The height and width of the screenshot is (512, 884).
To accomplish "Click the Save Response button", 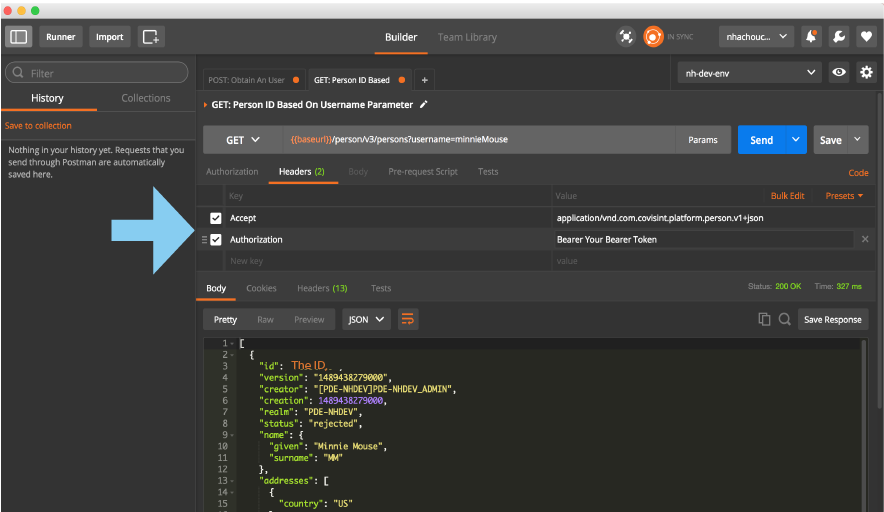I will (x=832, y=320).
